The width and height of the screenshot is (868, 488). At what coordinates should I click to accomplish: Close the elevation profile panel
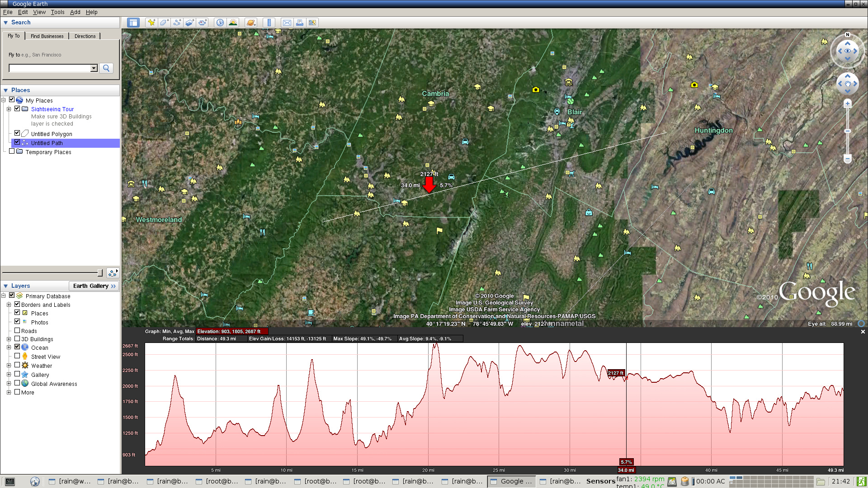coord(863,332)
